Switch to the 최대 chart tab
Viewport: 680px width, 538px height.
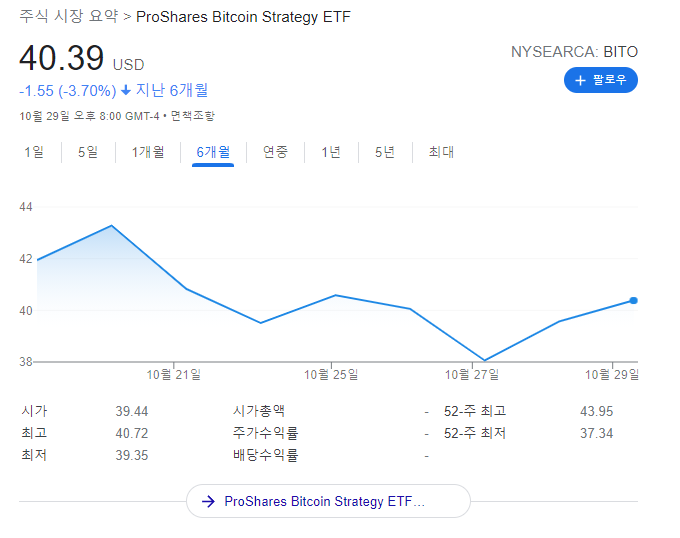pyautogui.click(x=441, y=152)
